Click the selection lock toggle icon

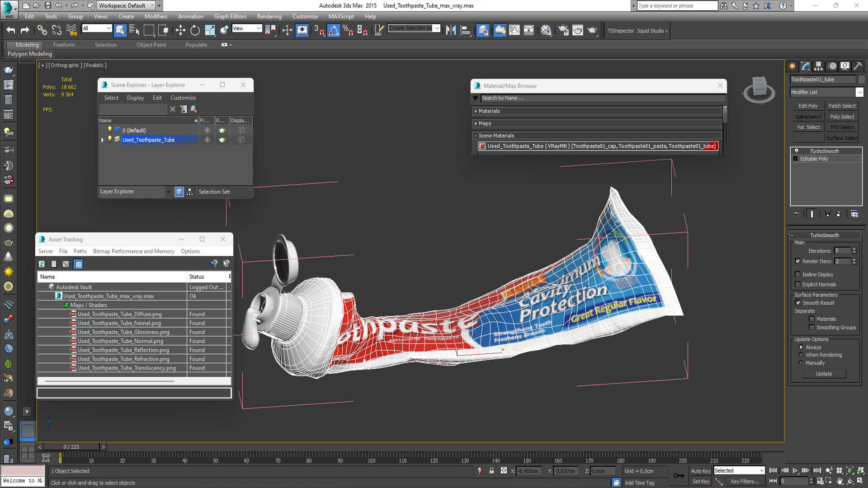tap(491, 471)
